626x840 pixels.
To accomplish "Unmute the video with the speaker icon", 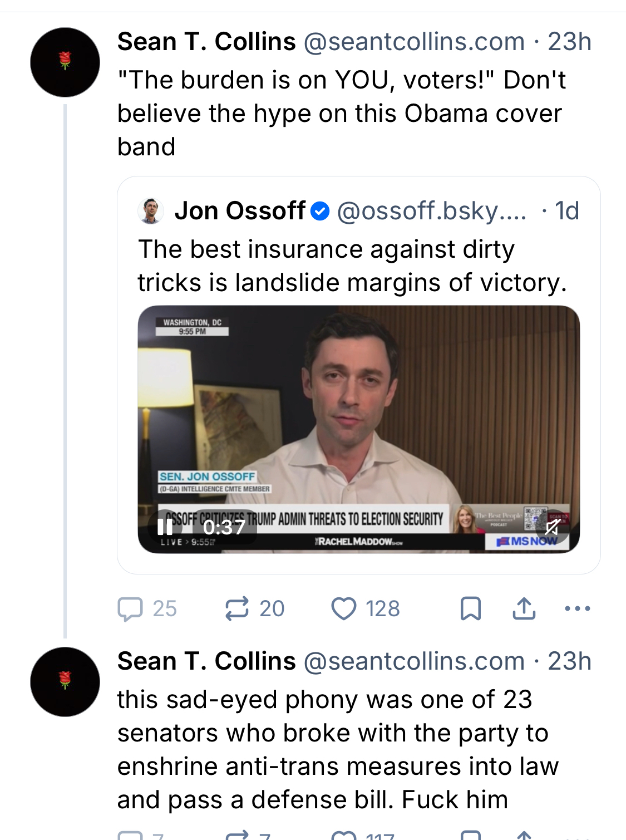I will (553, 527).
